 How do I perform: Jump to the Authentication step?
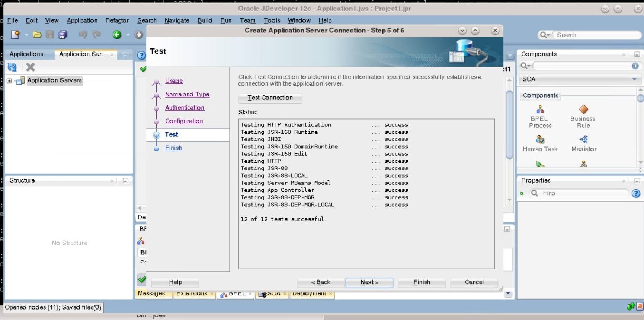pyautogui.click(x=185, y=108)
